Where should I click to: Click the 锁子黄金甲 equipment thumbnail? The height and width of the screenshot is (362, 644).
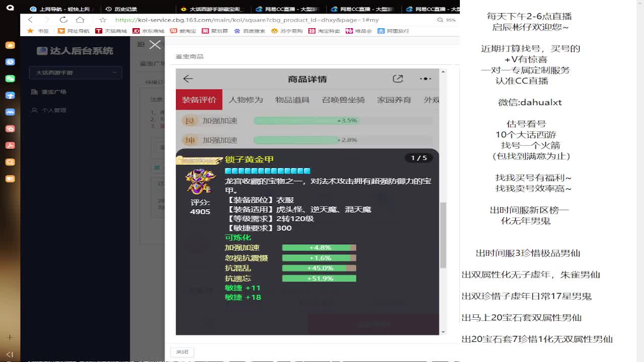200,182
